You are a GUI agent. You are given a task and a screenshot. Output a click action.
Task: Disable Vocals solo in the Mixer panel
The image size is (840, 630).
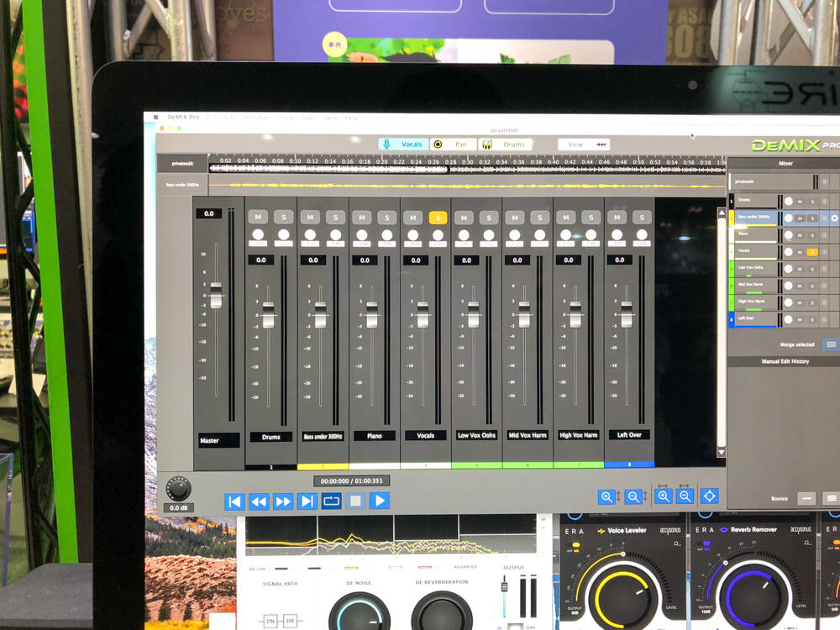click(812, 252)
